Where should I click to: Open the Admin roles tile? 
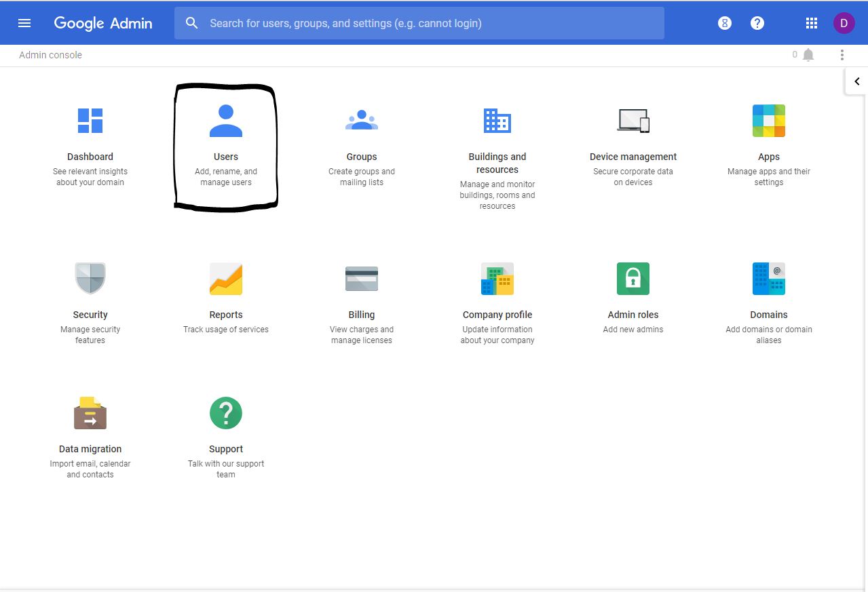633,292
